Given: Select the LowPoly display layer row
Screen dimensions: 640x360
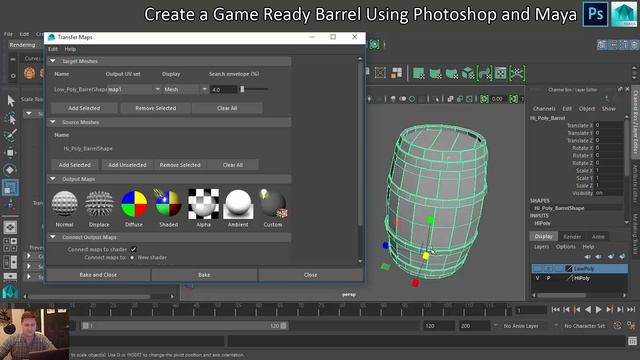Looking at the screenshot, I should [x=580, y=269].
